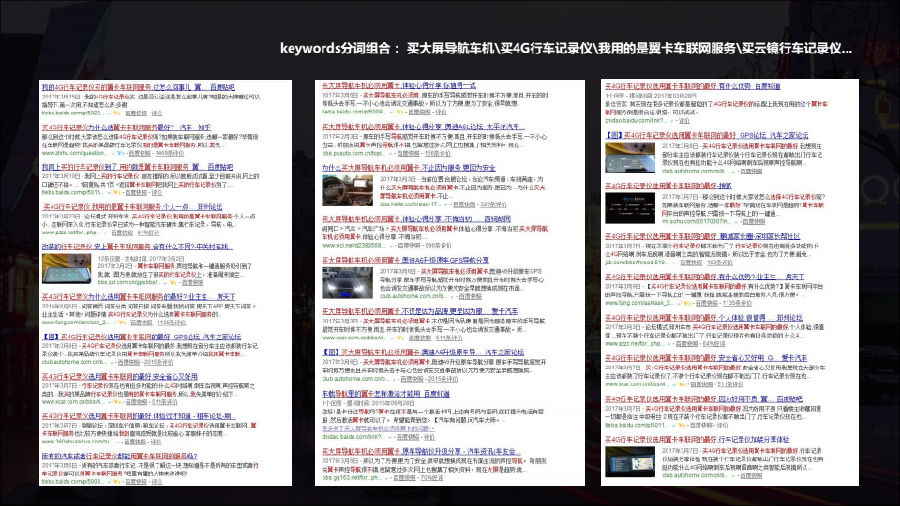Click the V badge next to www.xici.net URL
The width and height of the screenshot is (900, 506).
pyautogui.click(x=389, y=245)
